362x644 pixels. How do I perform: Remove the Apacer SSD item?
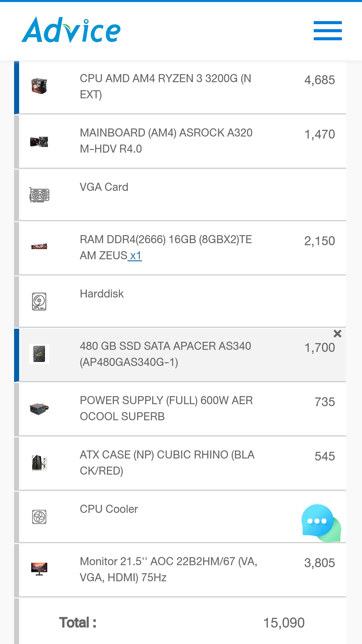point(337,333)
